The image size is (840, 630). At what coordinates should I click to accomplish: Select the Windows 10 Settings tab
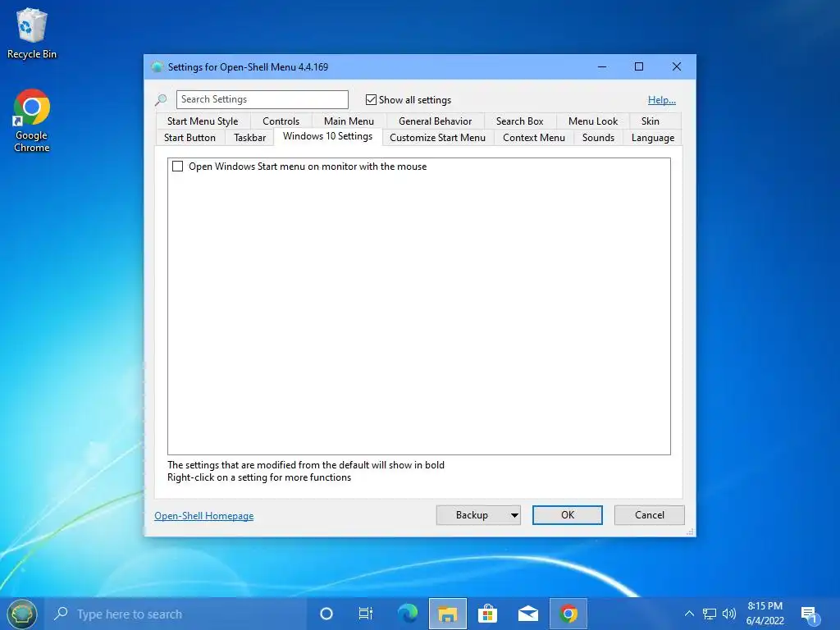(x=328, y=137)
